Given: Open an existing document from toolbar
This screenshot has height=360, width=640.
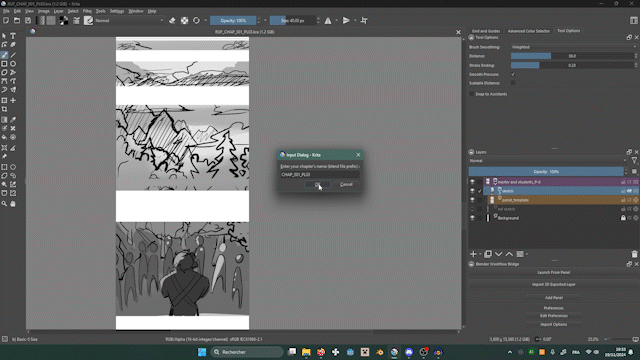Looking at the screenshot, I should (x=17, y=20).
